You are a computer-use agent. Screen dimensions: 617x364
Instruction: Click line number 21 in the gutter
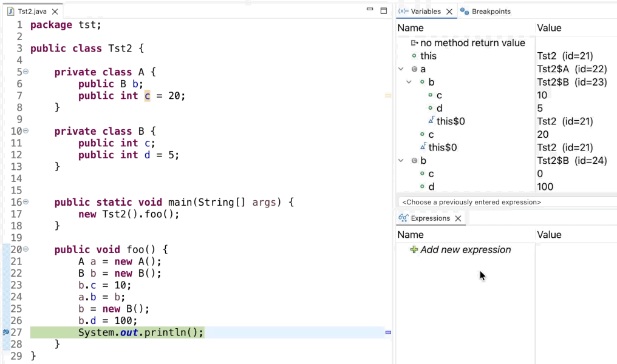click(16, 261)
